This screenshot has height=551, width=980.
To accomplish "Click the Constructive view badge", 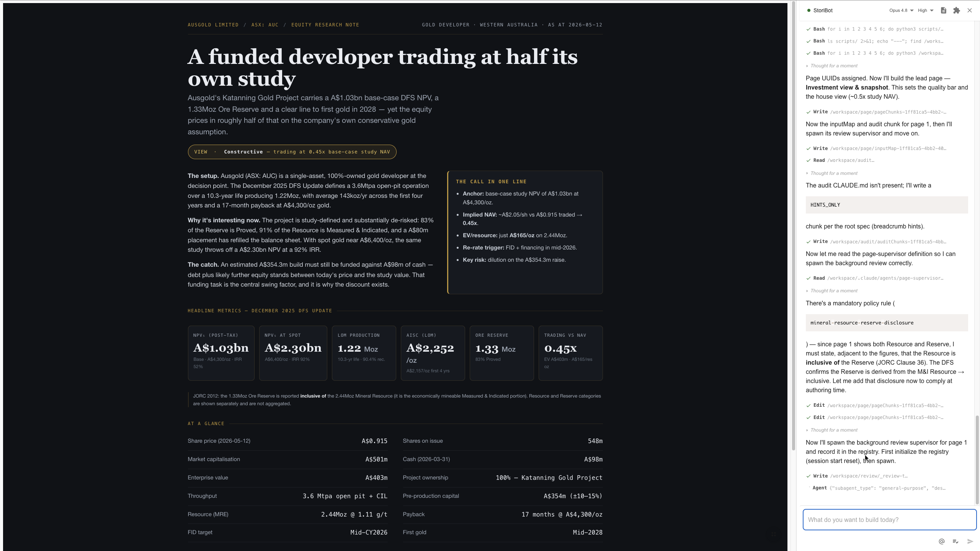I will (x=292, y=152).
